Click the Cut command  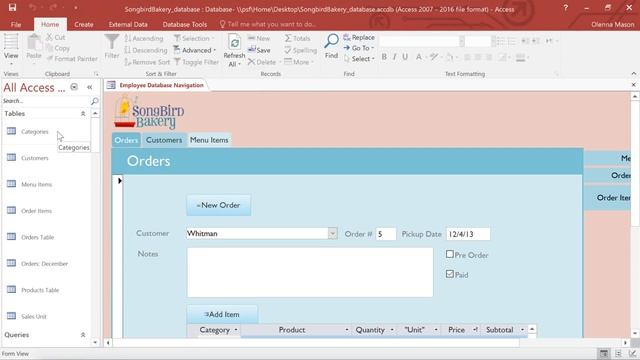pyautogui.click(x=56, y=37)
